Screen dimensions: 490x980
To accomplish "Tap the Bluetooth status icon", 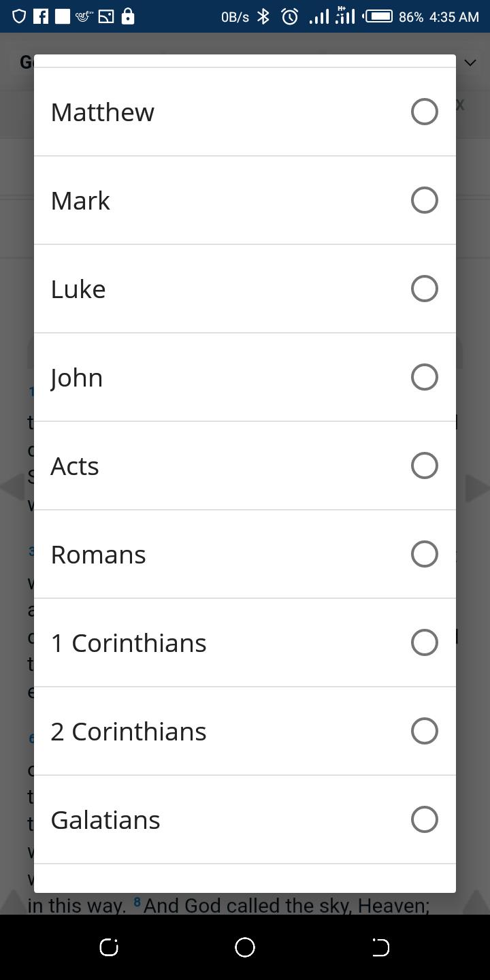I will (x=263, y=16).
